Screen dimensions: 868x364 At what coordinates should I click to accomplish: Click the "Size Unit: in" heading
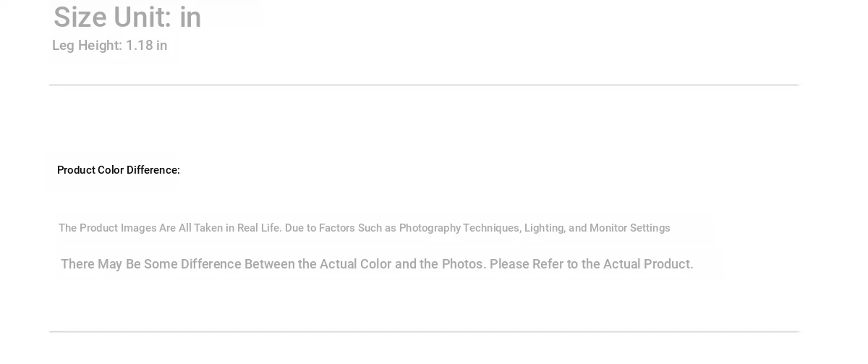[x=127, y=17]
